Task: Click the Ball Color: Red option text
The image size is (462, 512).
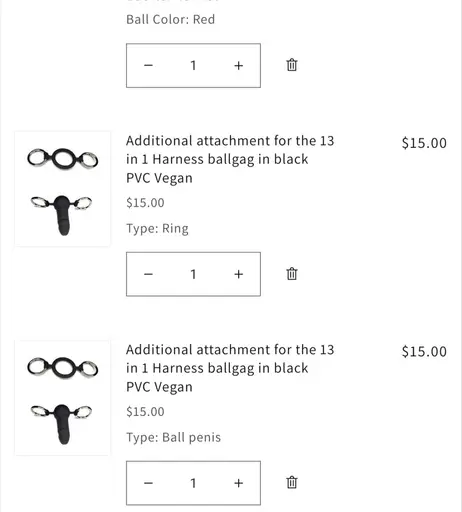Action: click(170, 19)
